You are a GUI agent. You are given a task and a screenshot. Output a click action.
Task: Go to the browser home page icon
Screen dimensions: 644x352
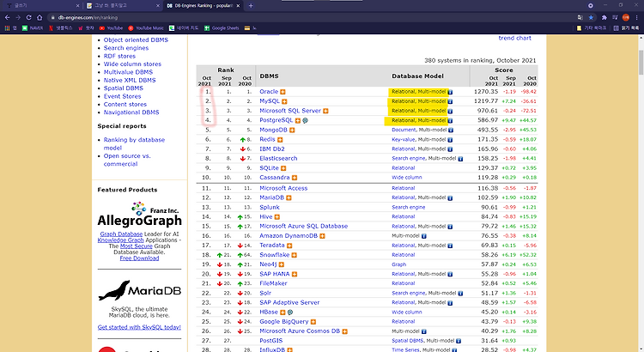(39, 17)
